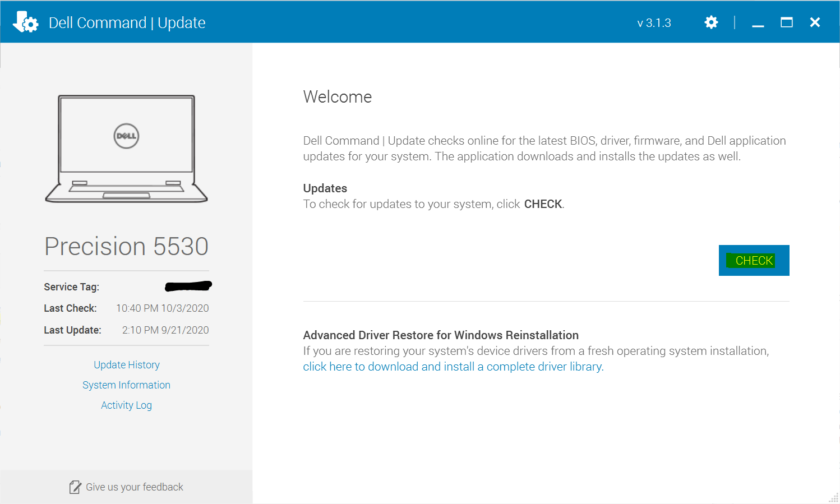Click the feedback pencil icon
The height and width of the screenshot is (504, 840).
(x=75, y=487)
